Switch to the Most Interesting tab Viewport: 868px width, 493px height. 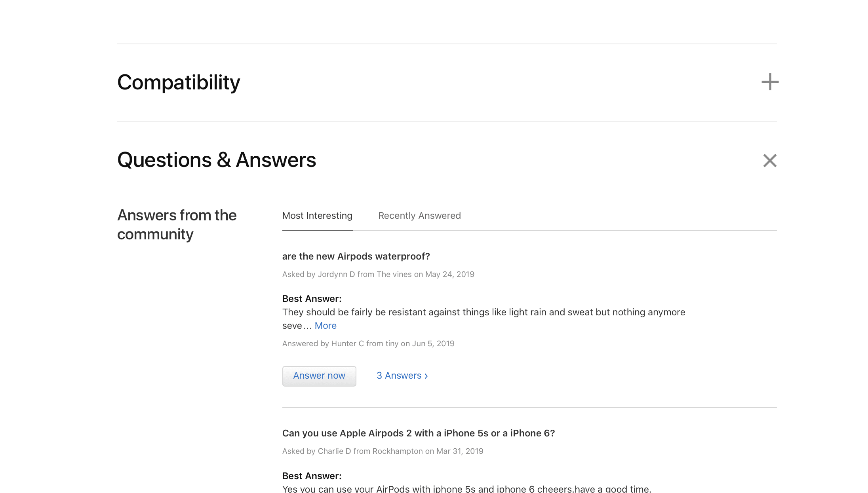coord(317,216)
